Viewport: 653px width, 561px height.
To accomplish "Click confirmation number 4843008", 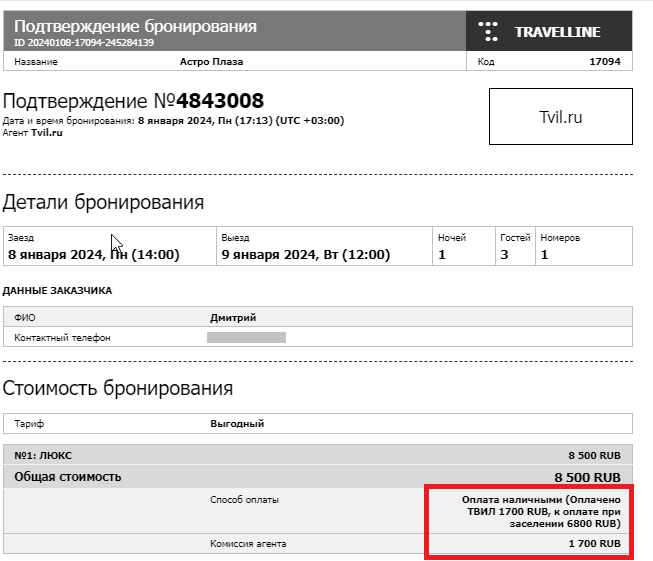I will coord(220,100).
